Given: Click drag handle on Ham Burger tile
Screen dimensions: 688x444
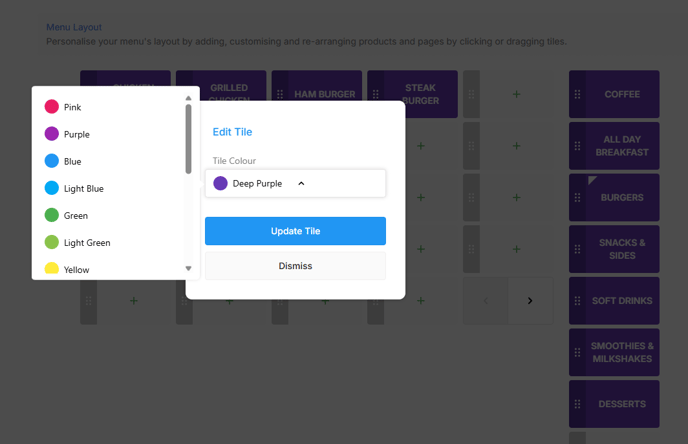Looking at the screenshot, I should tap(280, 94).
